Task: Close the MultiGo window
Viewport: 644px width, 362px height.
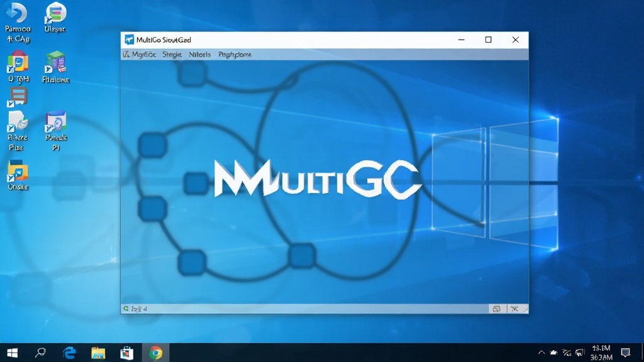Action: click(x=516, y=40)
